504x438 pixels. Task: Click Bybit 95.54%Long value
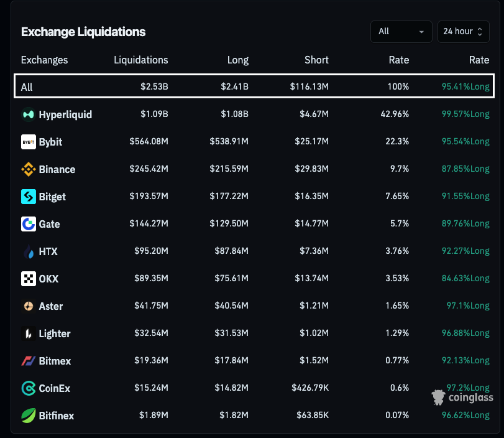coord(465,141)
